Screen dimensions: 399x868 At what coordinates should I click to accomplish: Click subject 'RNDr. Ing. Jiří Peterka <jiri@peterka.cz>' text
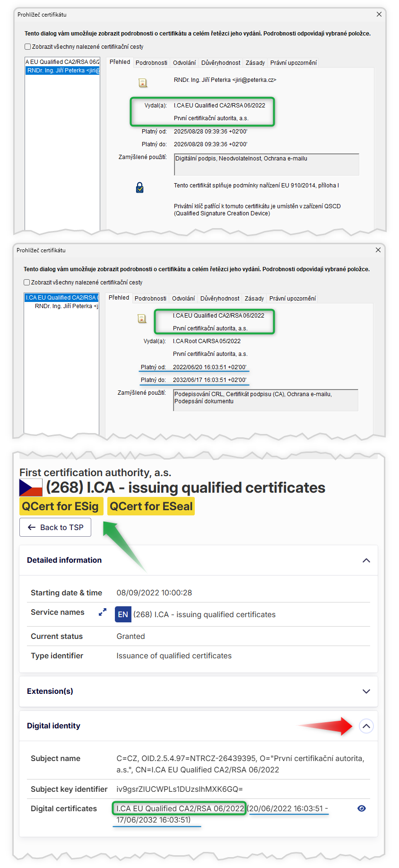click(x=225, y=80)
